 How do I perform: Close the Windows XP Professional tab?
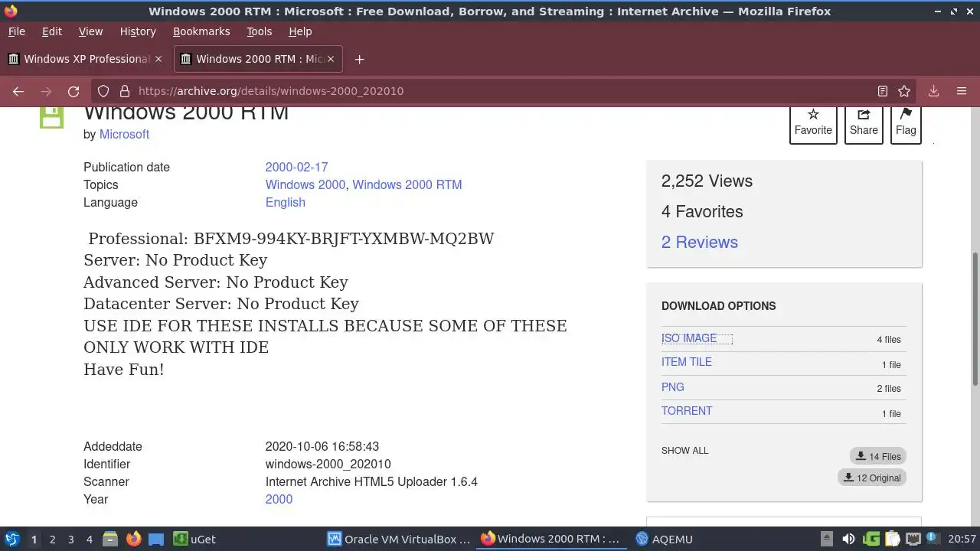(x=158, y=59)
